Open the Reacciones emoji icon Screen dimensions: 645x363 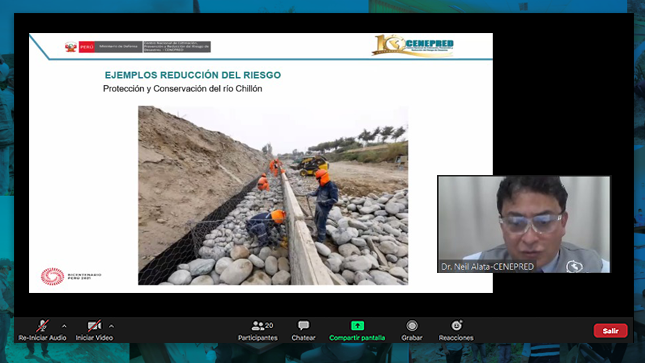[457, 325]
